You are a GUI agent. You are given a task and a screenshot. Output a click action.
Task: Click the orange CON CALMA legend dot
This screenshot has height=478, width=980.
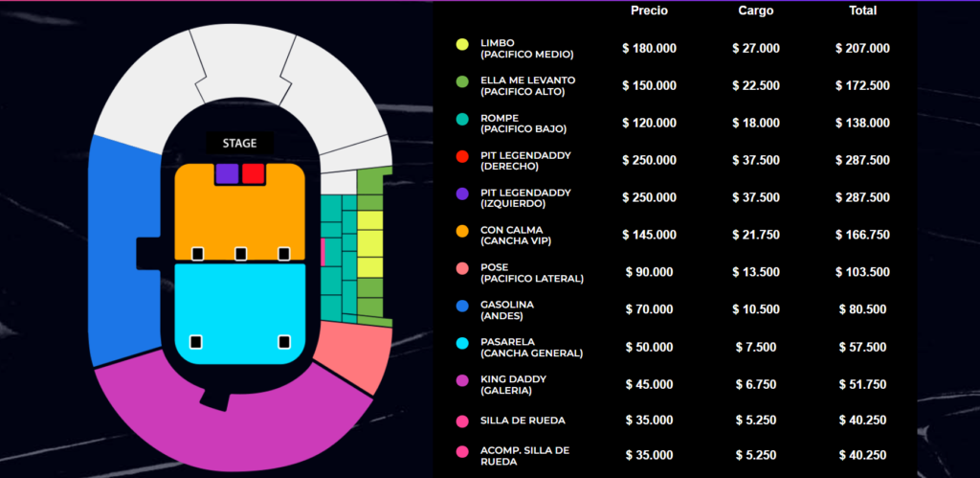[462, 231]
